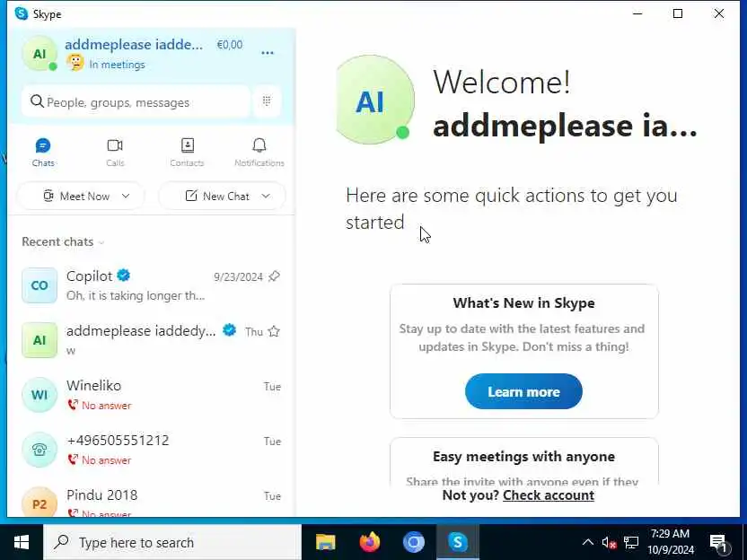747x560 pixels.
Task: Click the verified badge on the addmeplease chat
Action: [x=230, y=330]
